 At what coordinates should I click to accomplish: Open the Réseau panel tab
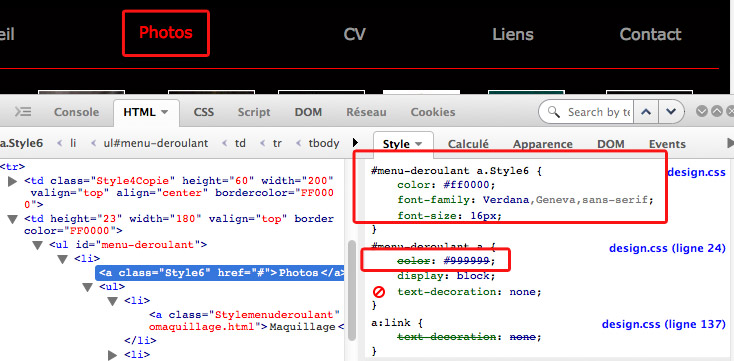point(366,112)
